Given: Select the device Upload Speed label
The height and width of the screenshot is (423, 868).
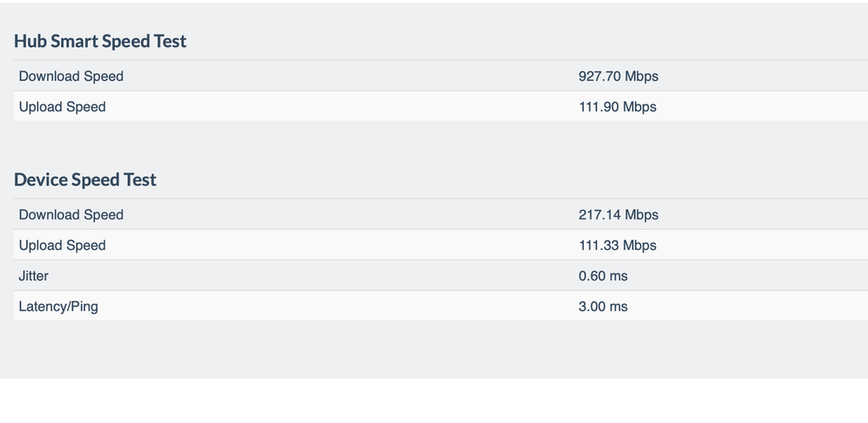Looking at the screenshot, I should 63,245.
